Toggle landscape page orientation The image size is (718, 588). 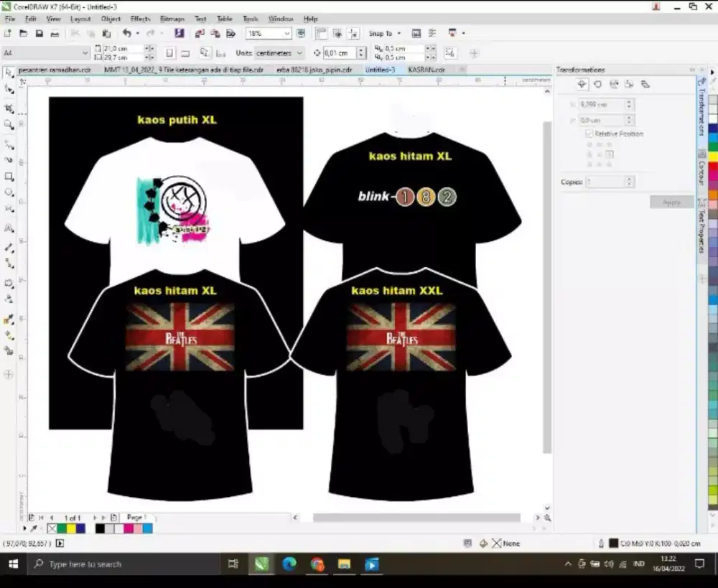(187, 52)
